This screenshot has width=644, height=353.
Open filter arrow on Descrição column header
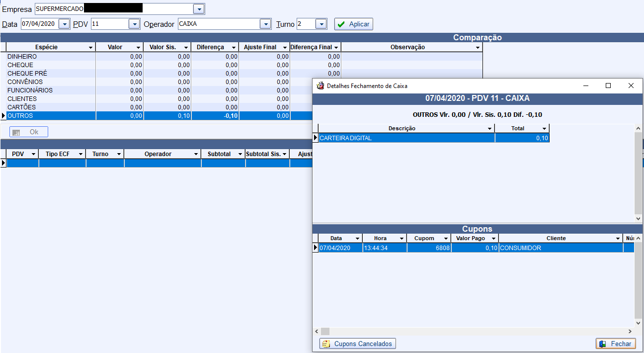(490, 129)
